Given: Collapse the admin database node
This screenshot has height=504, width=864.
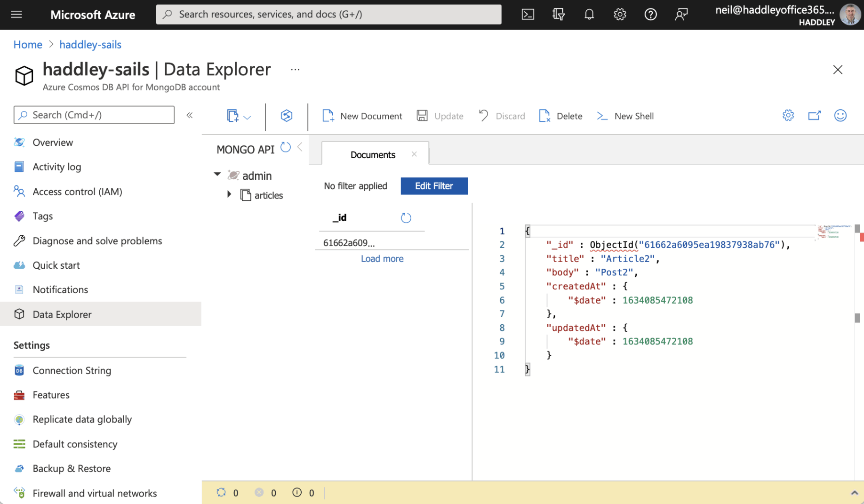Looking at the screenshot, I should 217,175.
